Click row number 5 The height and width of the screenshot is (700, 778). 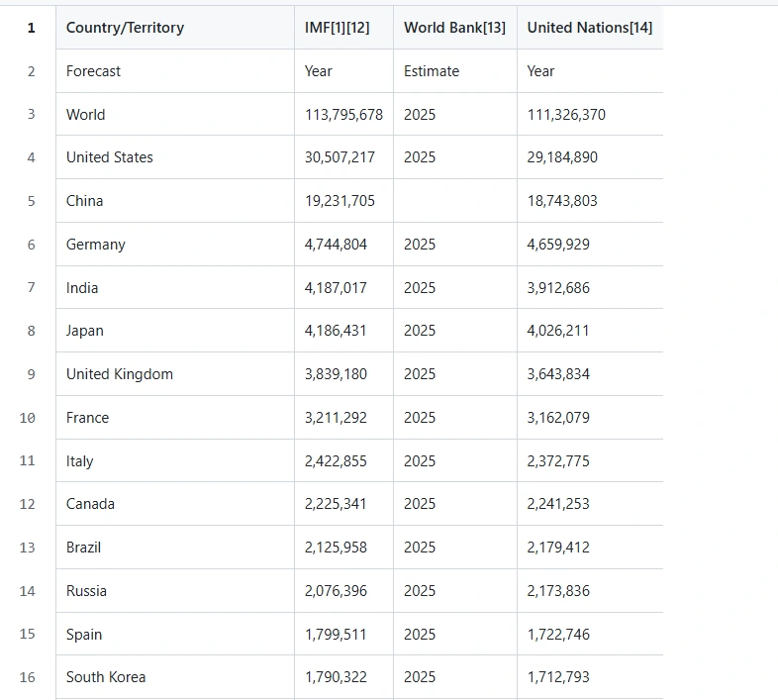point(31,201)
